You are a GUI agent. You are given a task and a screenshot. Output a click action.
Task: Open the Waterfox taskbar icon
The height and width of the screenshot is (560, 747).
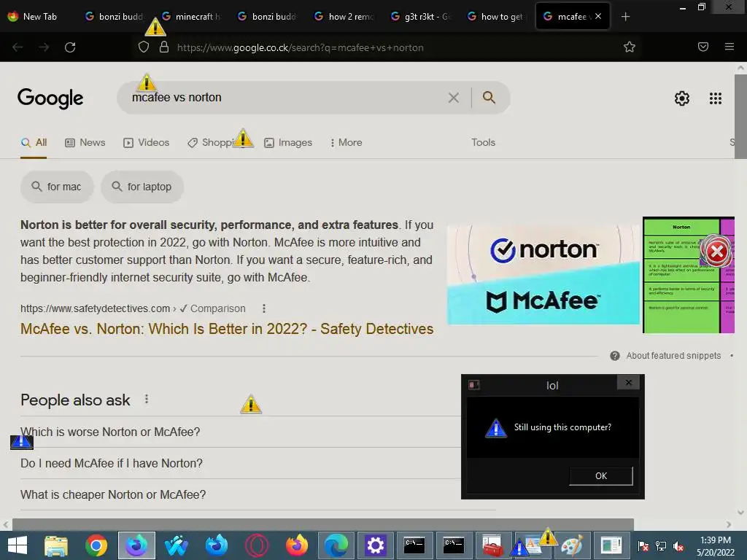[177, 545]
